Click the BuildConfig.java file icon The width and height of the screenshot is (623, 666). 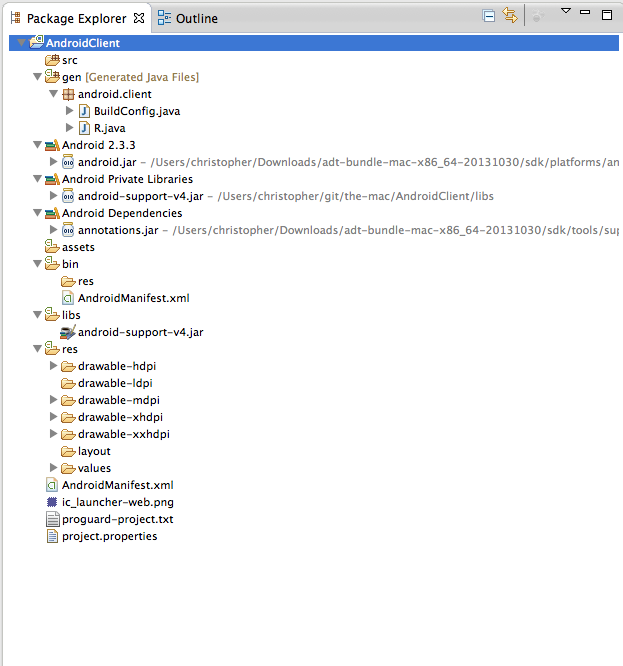85,111
